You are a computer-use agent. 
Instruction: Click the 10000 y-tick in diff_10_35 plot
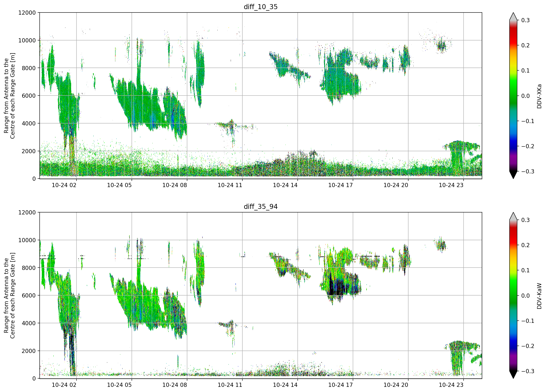pyautogui.click(x=27, y=40)
